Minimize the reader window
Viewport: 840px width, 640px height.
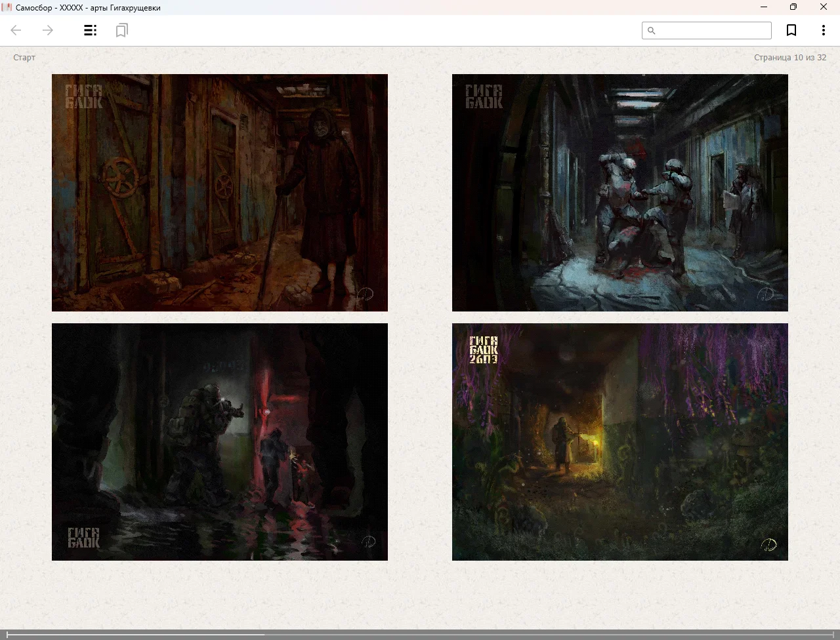point(764,7)
